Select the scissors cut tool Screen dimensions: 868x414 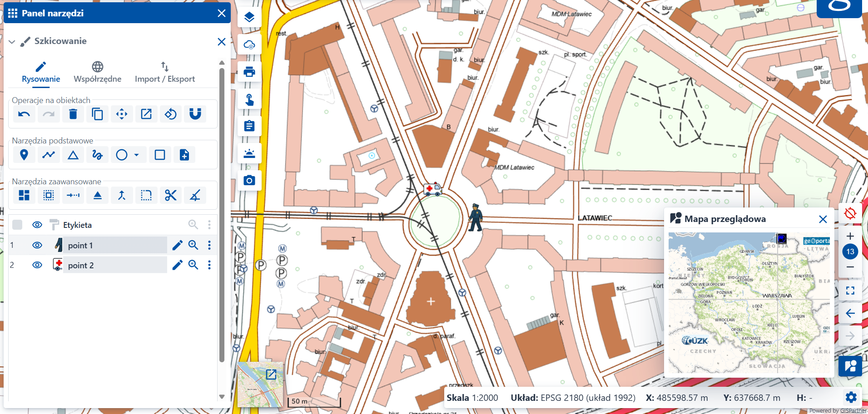coord(171,196)
